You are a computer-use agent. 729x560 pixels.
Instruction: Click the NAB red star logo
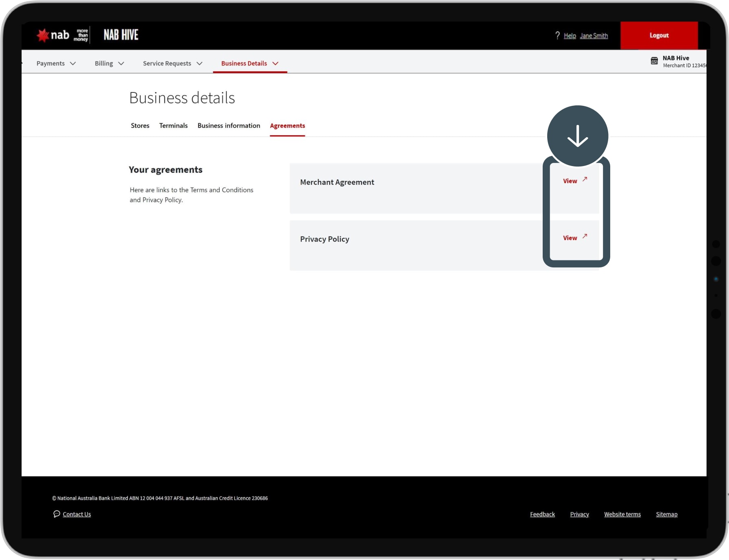click(43, 35)
